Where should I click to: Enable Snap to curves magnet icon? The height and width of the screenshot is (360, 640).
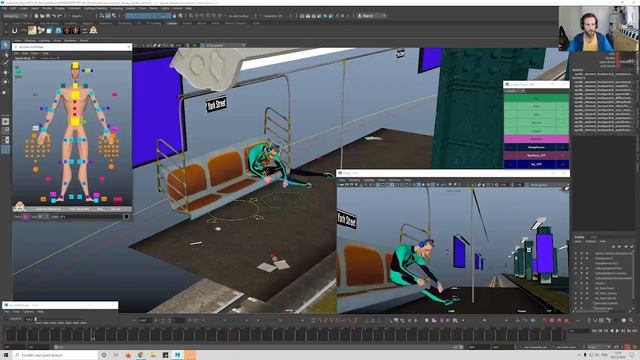pos(197,16)
